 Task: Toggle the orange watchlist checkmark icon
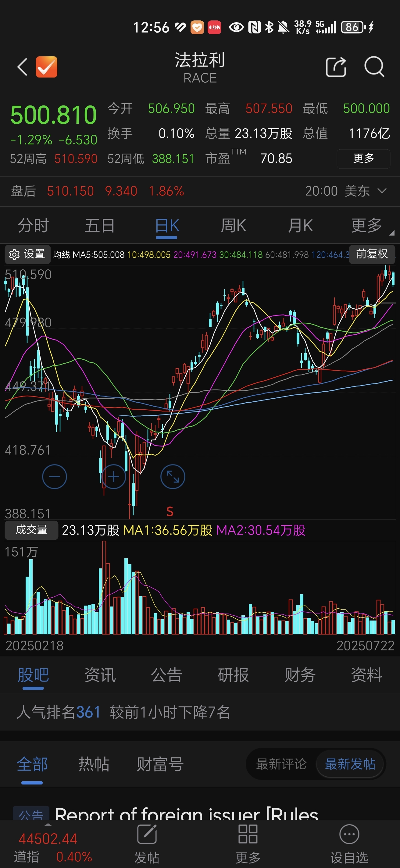(x=47, y=67)
